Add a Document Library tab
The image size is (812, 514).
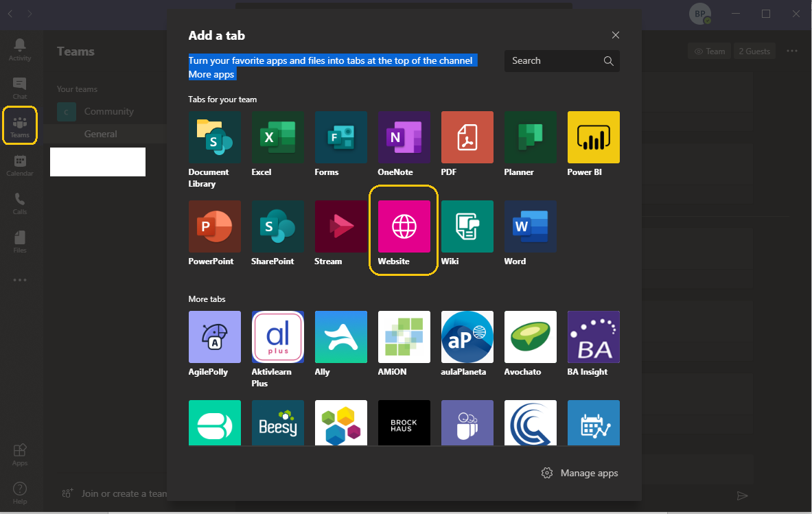(214, 137)
